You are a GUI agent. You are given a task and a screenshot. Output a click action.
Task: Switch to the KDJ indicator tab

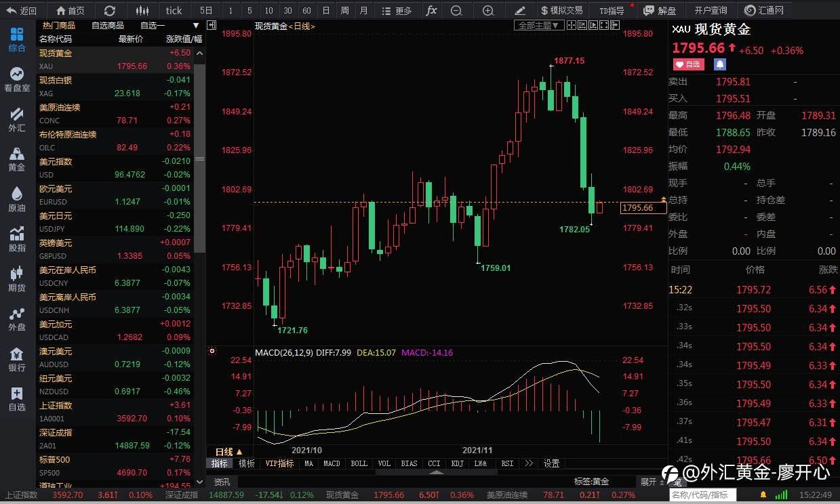(x=457, y=463)
